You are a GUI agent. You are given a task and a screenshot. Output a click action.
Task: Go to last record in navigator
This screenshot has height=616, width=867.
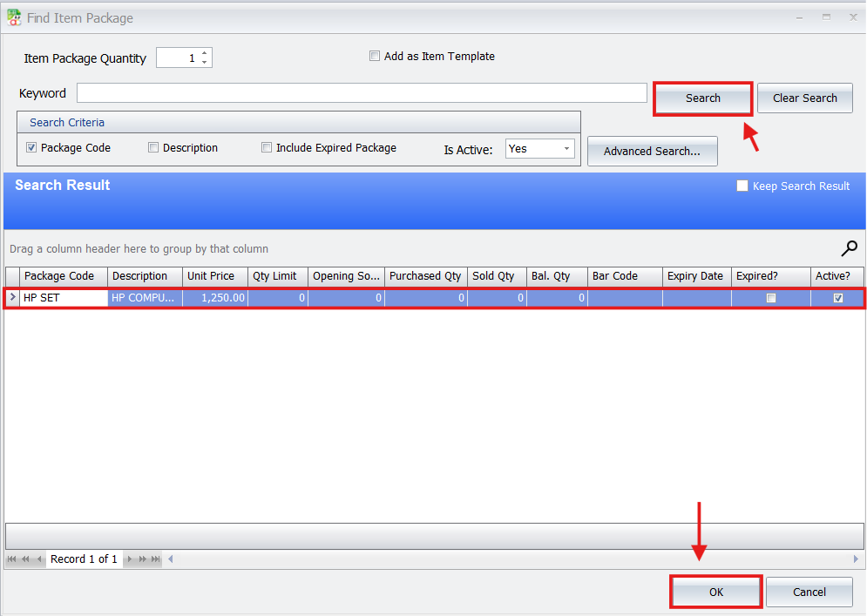click(156, 559)
